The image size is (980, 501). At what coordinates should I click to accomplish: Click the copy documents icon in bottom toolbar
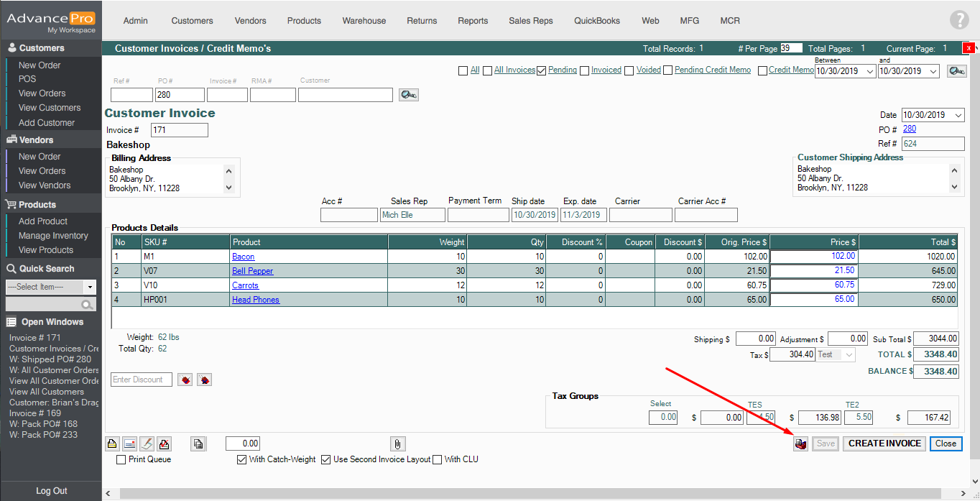[x=198, y=443]
